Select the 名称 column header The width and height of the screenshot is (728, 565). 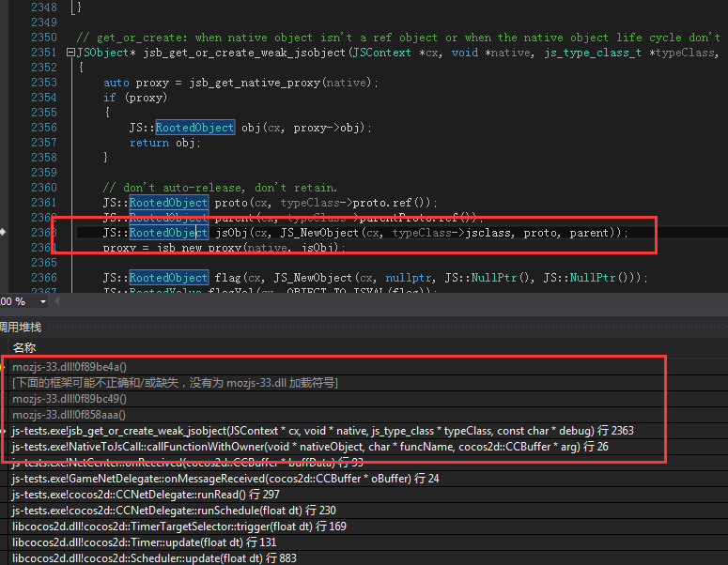(x=24, y=347)
